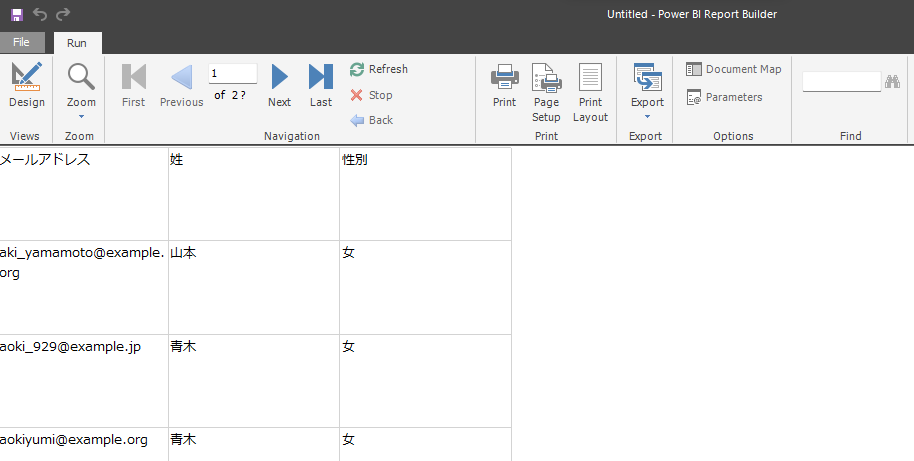Open the Zoom dropdown

pyautogui.click(x=81, y=88)
